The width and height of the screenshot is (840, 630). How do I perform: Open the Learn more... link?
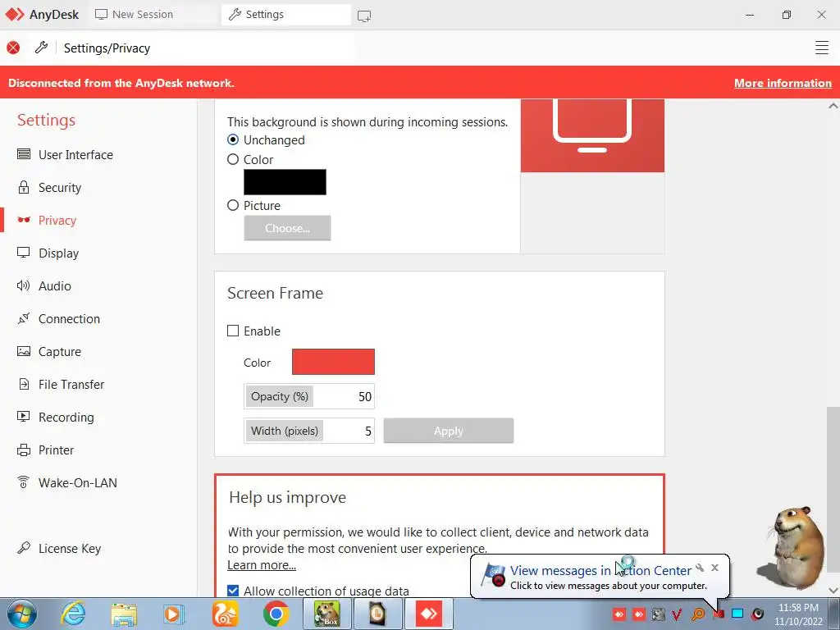click(x=262, y=565)
